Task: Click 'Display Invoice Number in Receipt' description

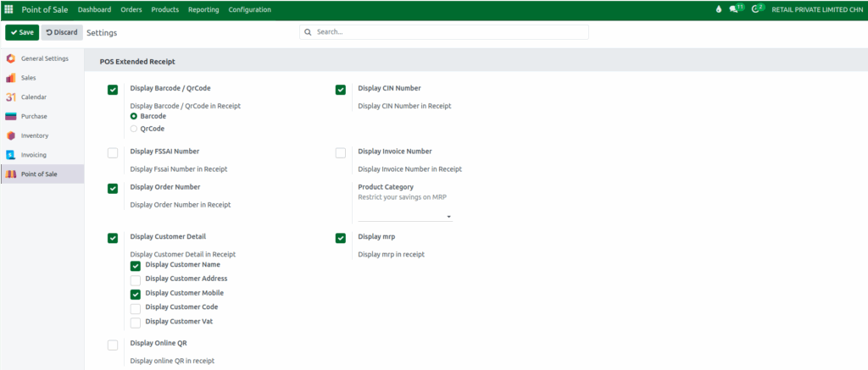Action: point(409,169)
